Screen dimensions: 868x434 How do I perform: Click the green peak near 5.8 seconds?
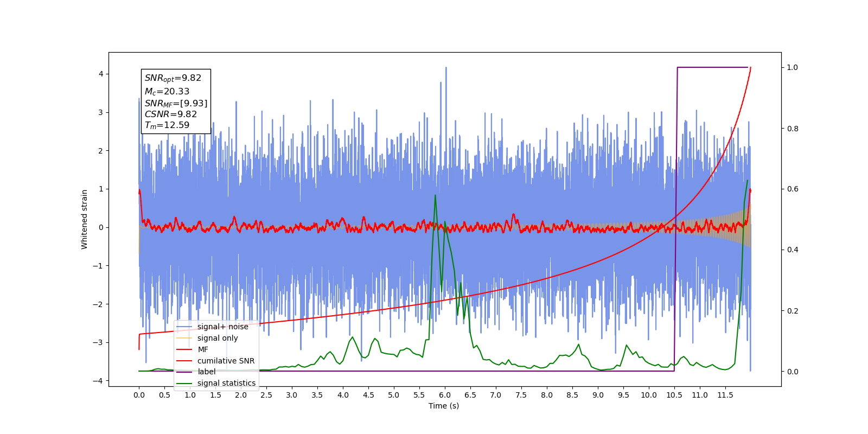point(435,196)
